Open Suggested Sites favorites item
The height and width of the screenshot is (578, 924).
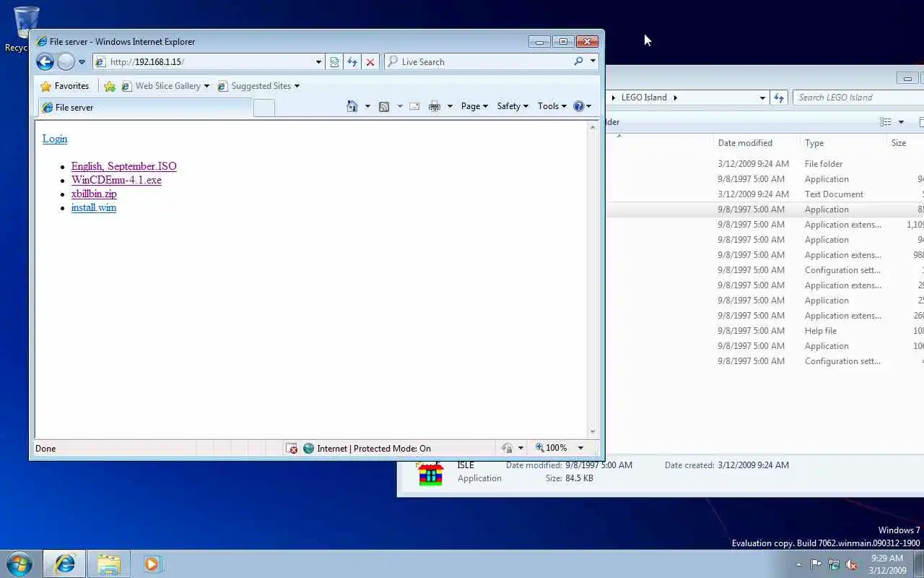[258, 86]
